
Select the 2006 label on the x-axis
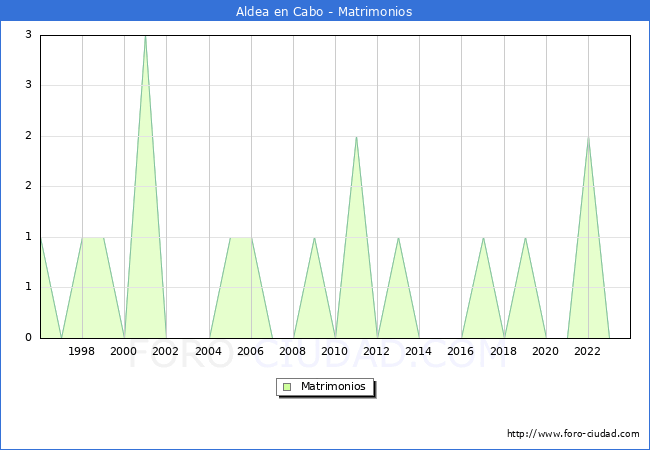coord(250,351)
